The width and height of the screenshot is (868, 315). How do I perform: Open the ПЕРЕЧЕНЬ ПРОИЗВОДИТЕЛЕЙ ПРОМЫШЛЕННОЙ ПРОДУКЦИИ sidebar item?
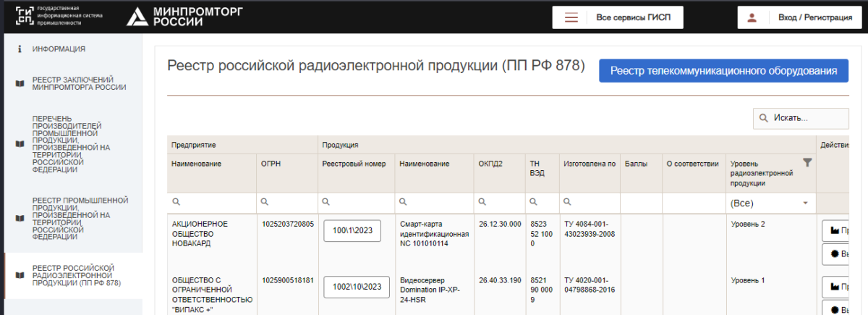point(69,143)
